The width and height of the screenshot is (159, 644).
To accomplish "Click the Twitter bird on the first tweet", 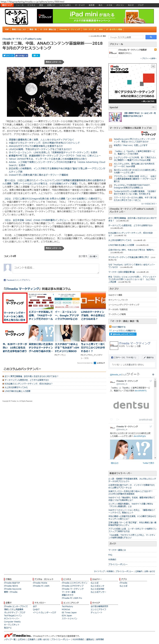I will pyautogui.click(x=151, y=381).
